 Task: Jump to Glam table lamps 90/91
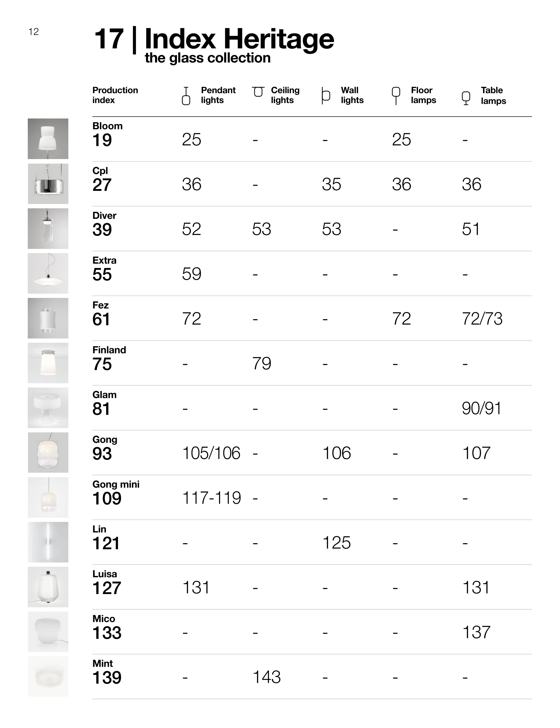pos(481,408)
